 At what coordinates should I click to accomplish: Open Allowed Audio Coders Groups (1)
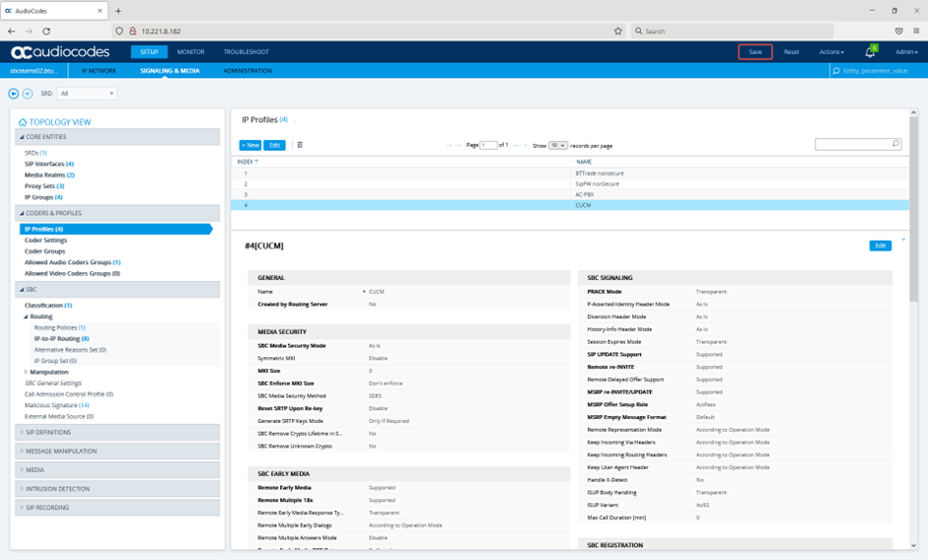[x=72, y=262]
